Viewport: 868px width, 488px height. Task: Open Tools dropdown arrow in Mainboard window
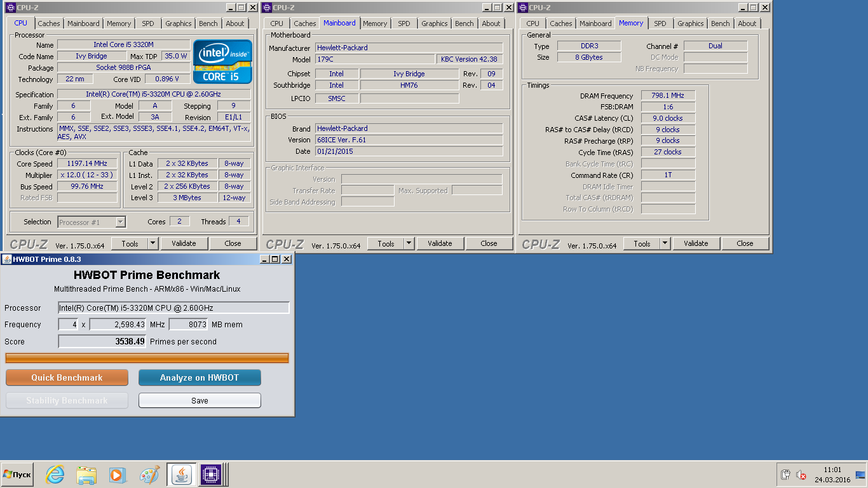(x=409, y=243)
